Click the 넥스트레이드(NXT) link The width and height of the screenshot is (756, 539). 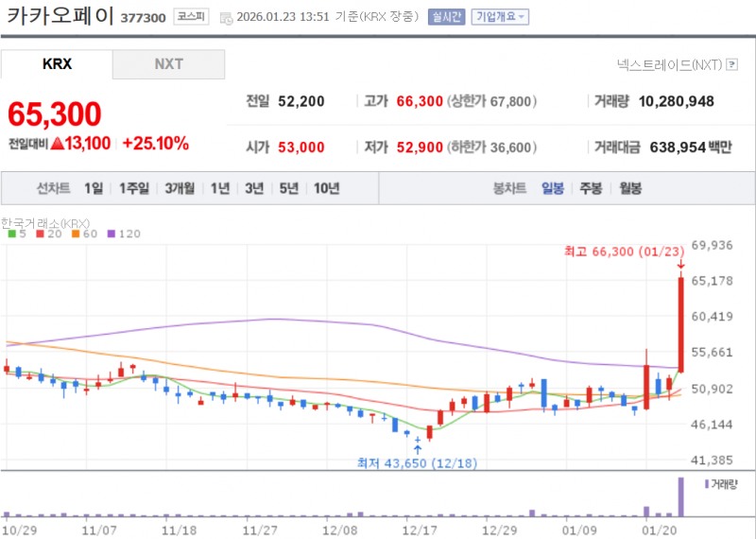click(669, 64)
